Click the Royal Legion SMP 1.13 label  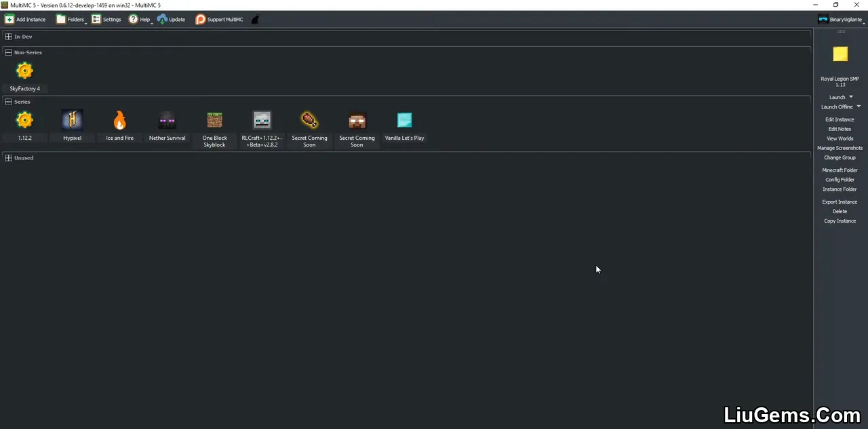pos(840,81)
